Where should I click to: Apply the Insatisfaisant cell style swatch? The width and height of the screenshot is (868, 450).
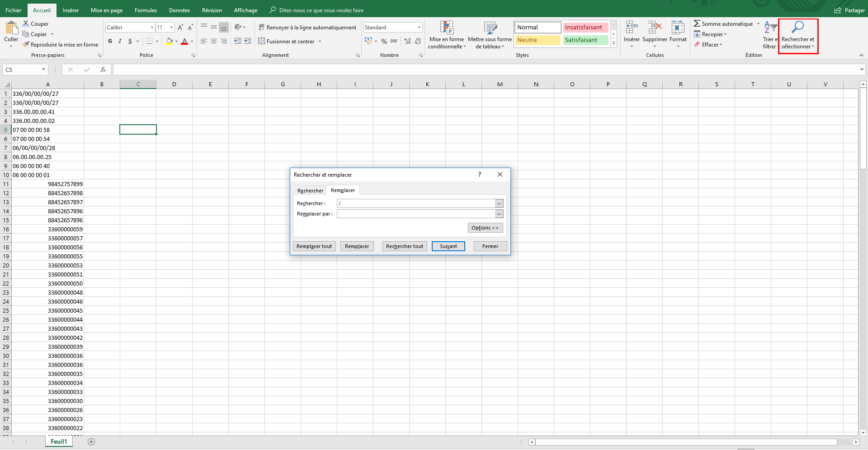[585, 28]
